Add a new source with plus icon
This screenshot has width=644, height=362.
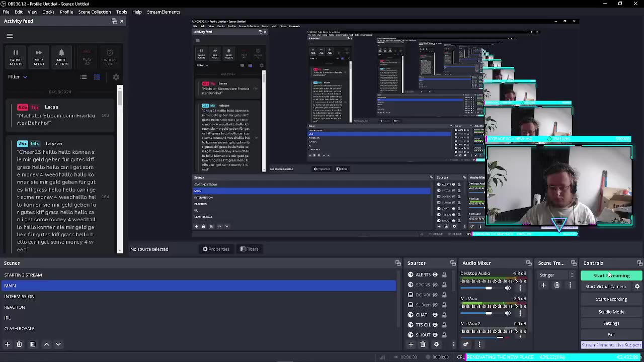[411, 344]
